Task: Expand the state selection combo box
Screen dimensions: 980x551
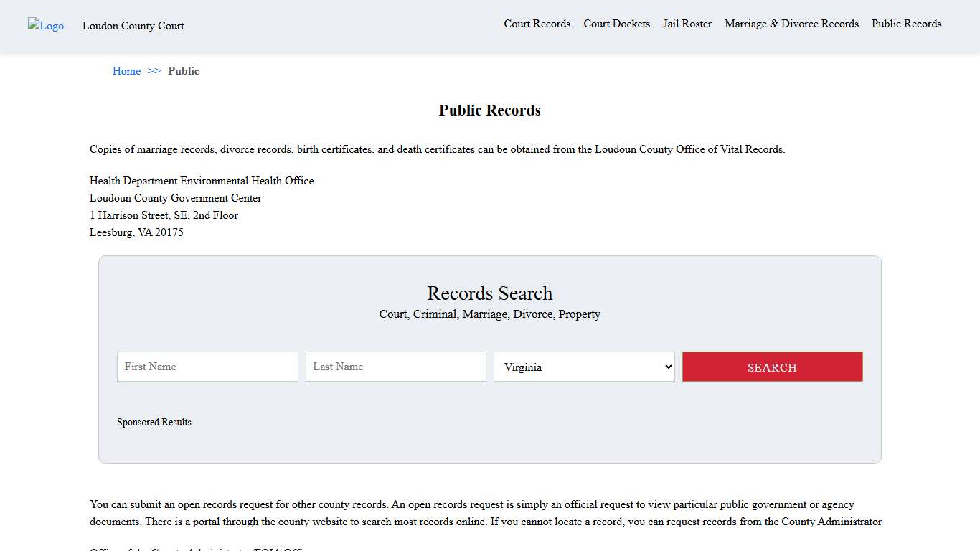Action: coord(584,367)
